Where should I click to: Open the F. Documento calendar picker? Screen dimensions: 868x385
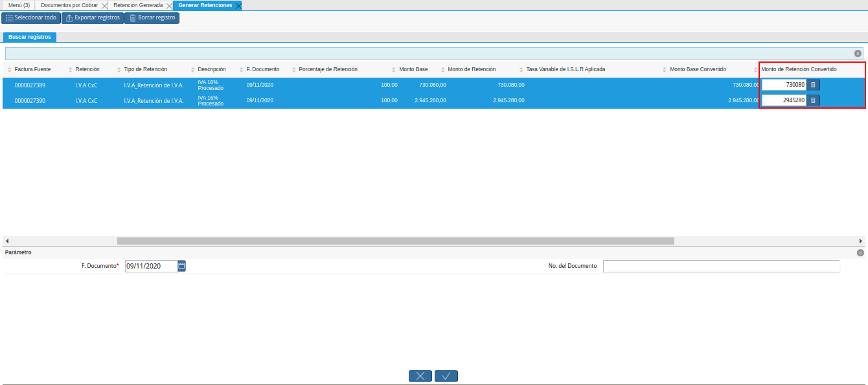coord(182,266)
